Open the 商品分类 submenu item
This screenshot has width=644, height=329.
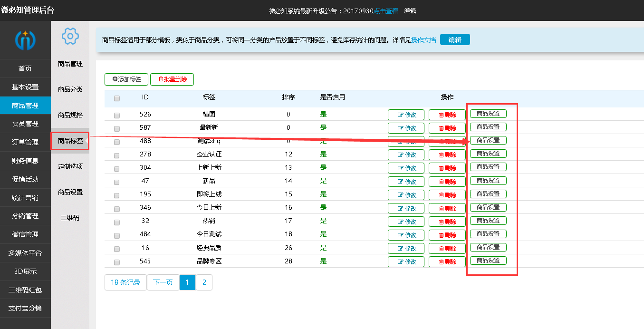(70, 89)
